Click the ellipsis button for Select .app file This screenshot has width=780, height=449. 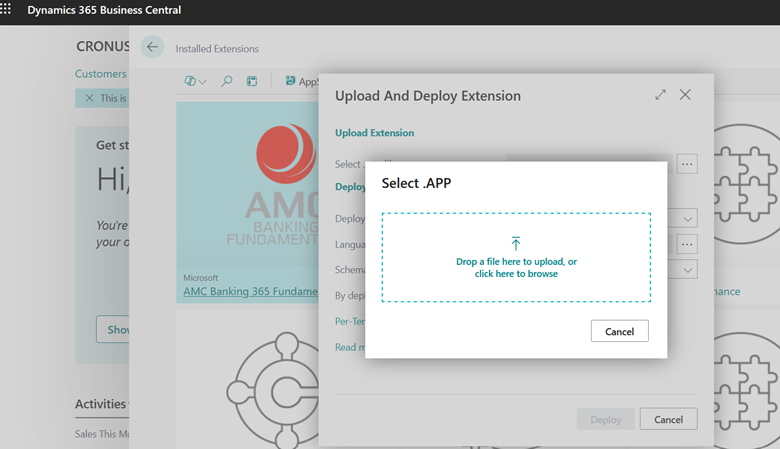click(686, 164)
